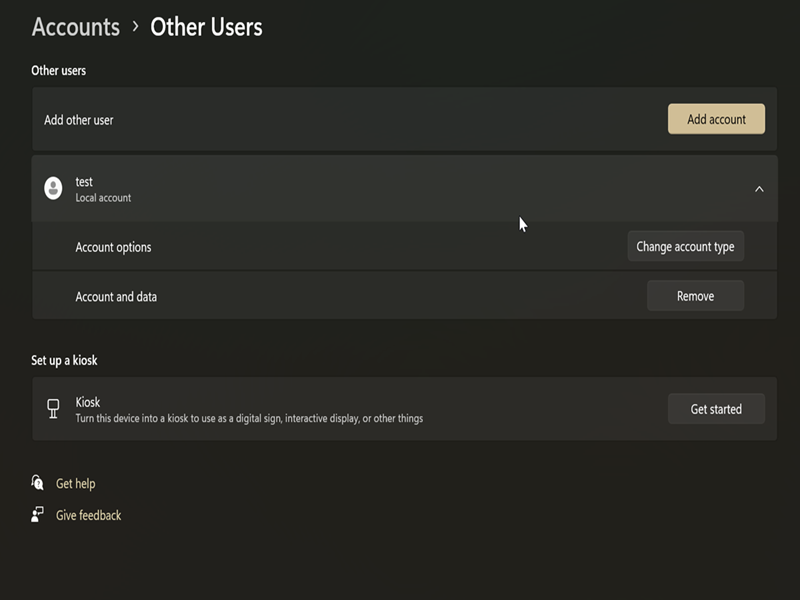The height and width of the screenshot is (600, 800).
Task: Click the breadcrumb arrow after Accounts
Action: (x=135, y=27)
